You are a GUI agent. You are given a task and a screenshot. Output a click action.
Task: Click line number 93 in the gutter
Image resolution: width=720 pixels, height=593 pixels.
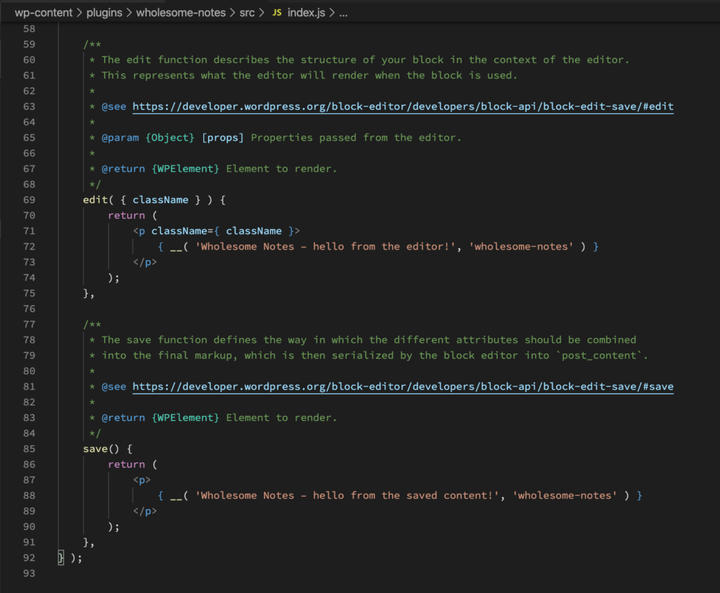(29, 573)
